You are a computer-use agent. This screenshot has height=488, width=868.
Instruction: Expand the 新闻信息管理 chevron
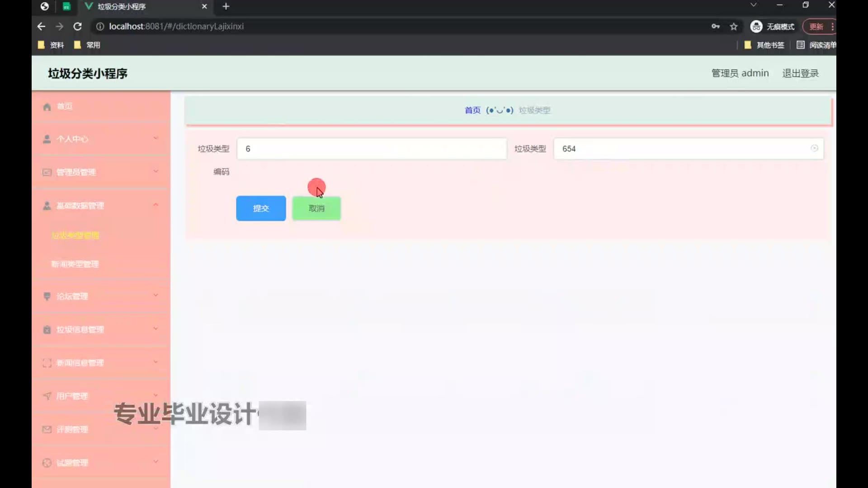tap(156, 362)
